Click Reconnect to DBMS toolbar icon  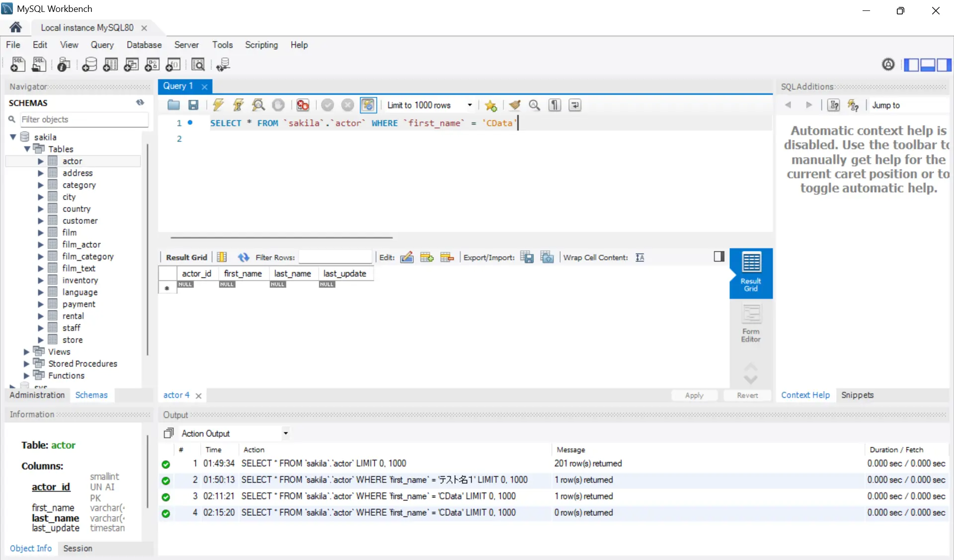[x=223, y=65]
